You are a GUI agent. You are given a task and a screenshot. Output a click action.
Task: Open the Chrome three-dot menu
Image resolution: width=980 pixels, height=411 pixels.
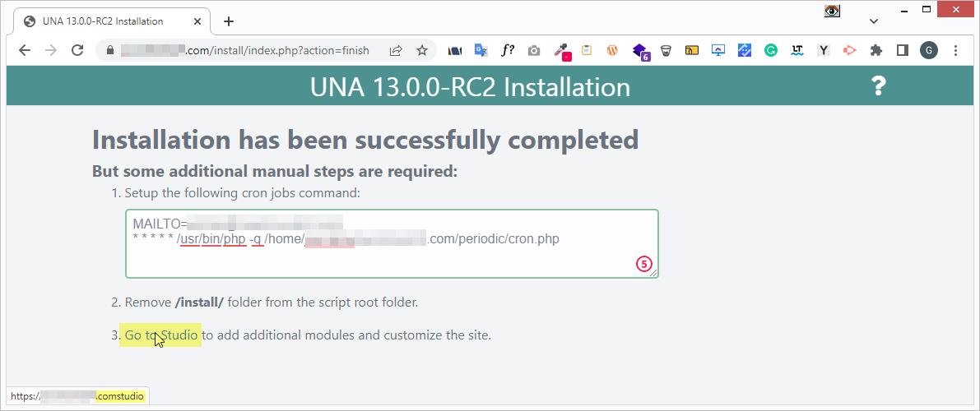(x=955, y=50)
